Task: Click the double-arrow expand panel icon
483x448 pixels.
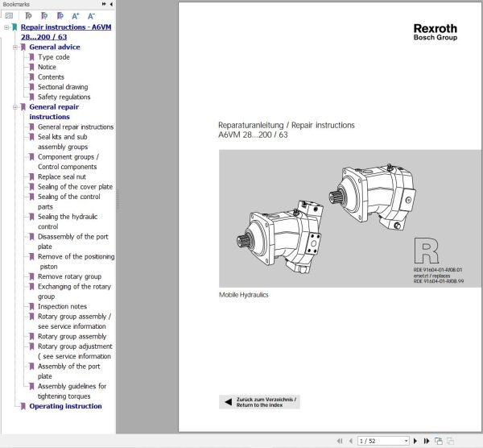Action: point(104,4)
